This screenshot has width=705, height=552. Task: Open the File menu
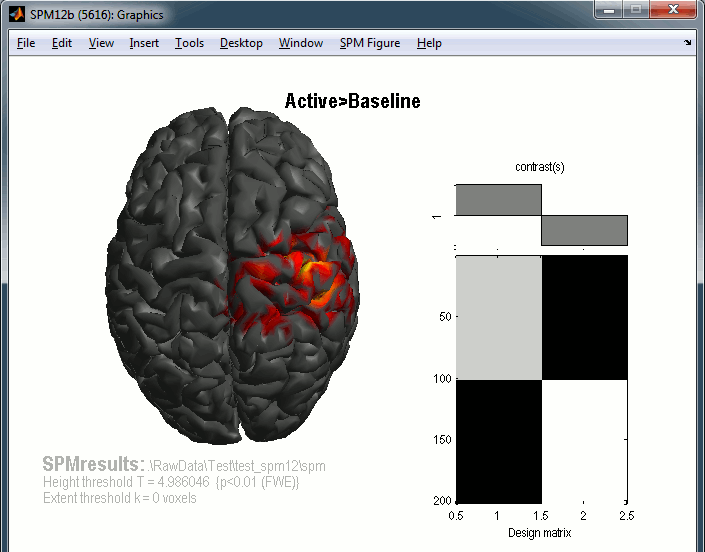26,43
